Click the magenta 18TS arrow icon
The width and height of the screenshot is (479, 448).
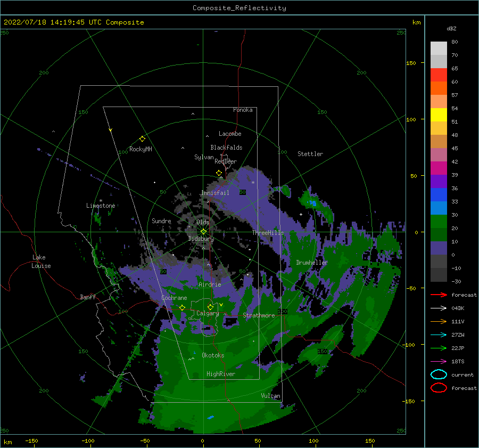439,362
